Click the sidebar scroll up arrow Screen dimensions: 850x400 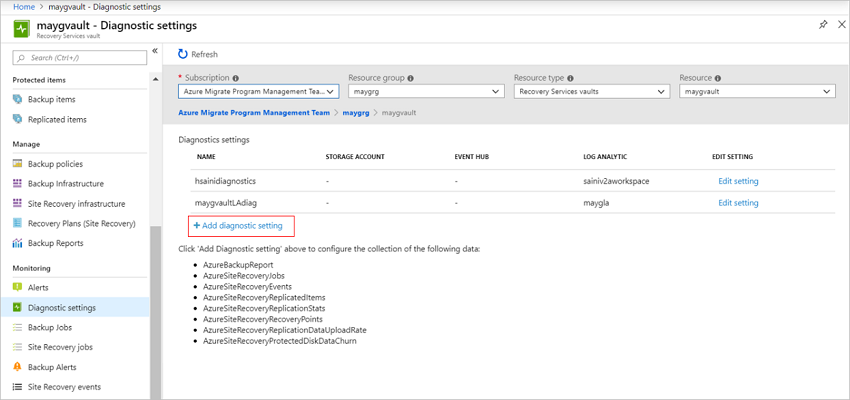(x=156, y=80)
